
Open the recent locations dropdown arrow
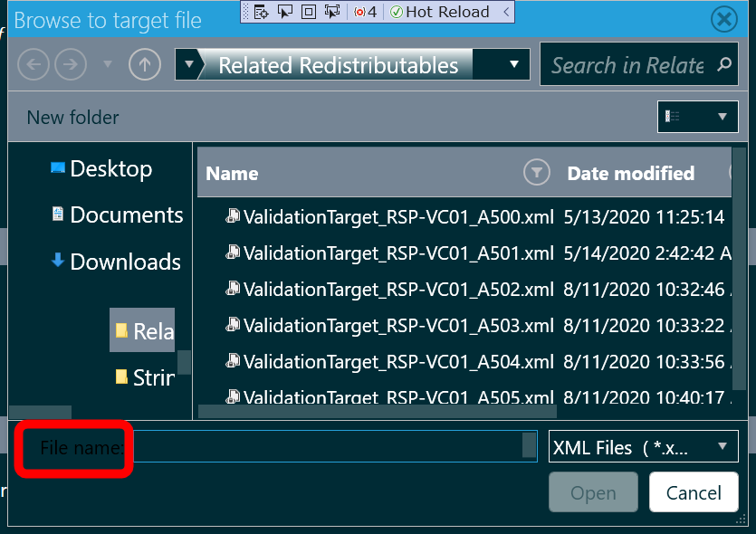tap(108, 64)
